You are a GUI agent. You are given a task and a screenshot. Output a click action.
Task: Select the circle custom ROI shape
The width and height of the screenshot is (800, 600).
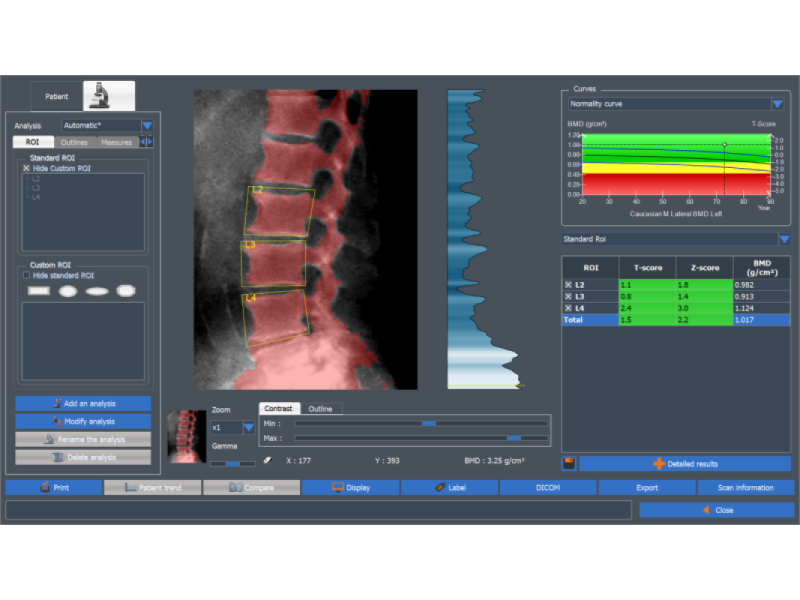coord(68,291)
